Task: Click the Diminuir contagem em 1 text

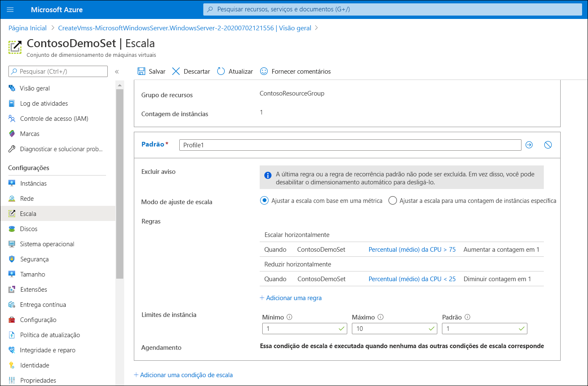Action: (x=497, y=279)
